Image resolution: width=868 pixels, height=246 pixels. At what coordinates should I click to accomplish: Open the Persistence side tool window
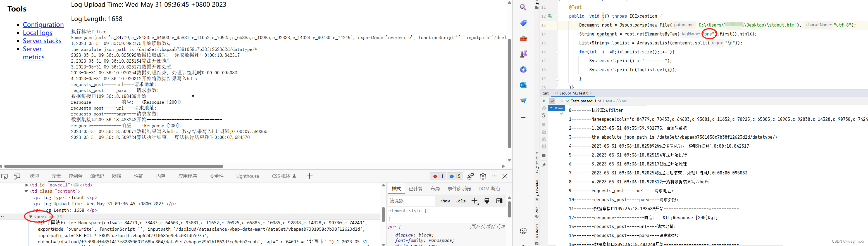(537, 234)
